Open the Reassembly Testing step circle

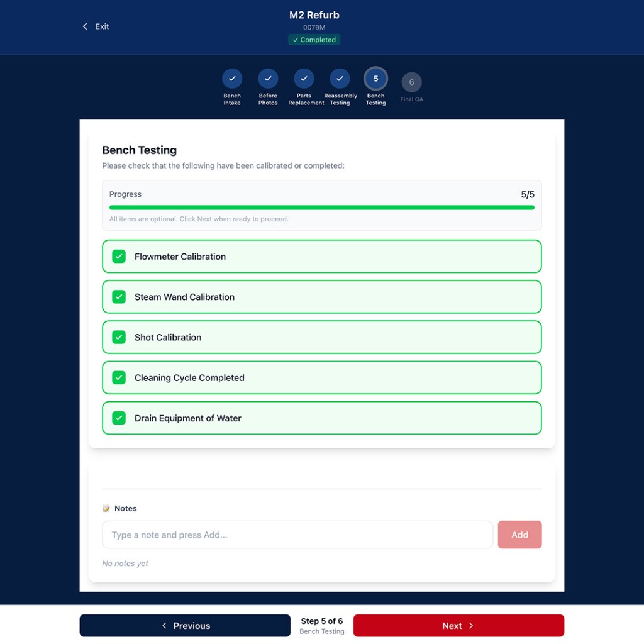pos(340,79)
